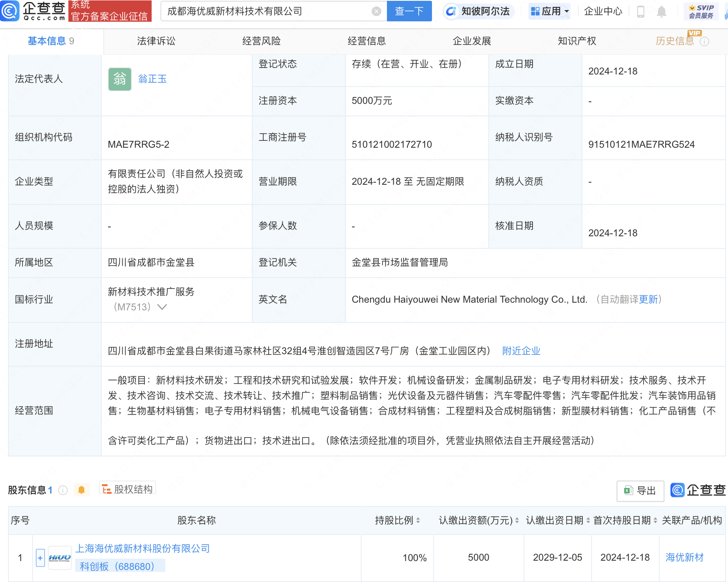Click the 科创板（688680）stock tag
This screenshot has width=728, height=582.
(x=120, y=566)
